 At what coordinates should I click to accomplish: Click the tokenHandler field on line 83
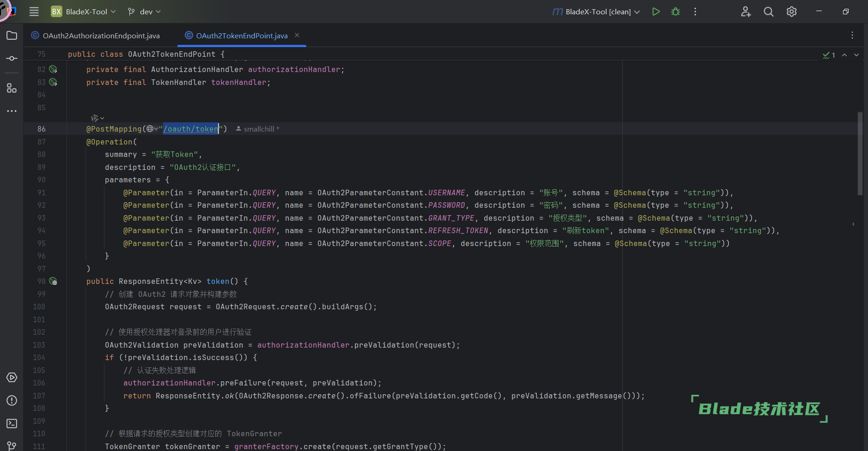coord(239,82)
